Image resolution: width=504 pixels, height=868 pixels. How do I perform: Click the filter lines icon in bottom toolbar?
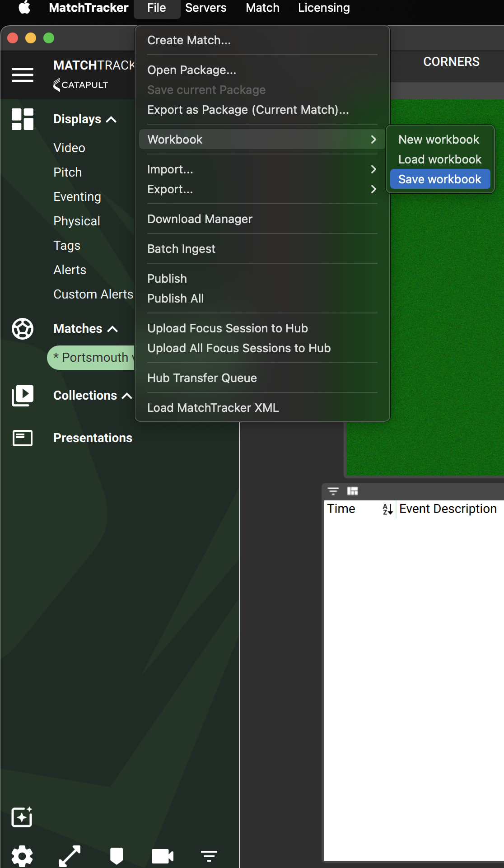point(209,856)
